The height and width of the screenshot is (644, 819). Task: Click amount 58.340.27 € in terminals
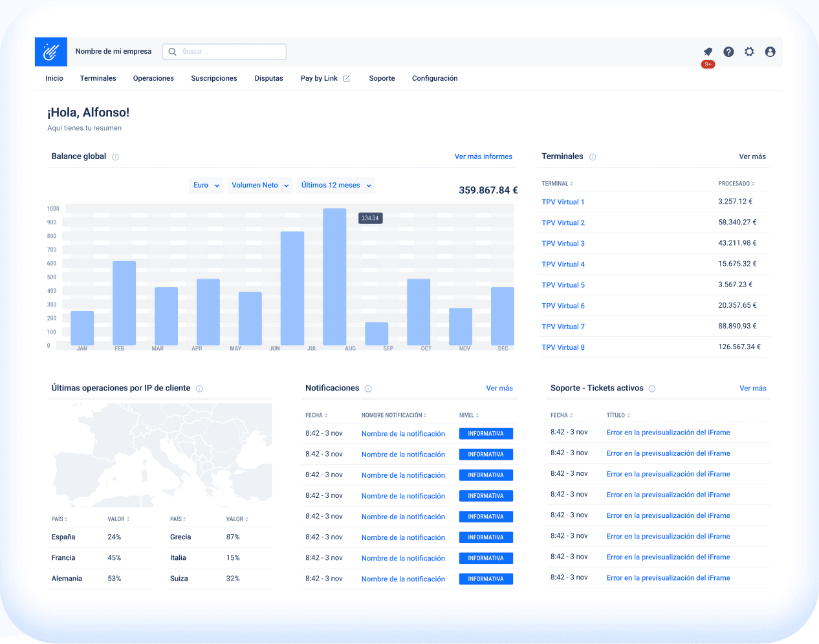(737, 222)
